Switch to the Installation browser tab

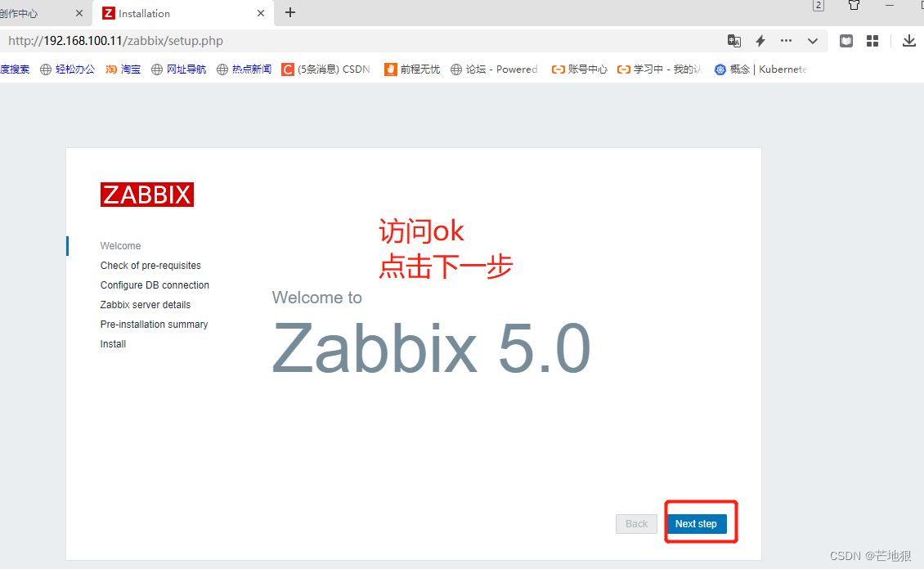182,13
